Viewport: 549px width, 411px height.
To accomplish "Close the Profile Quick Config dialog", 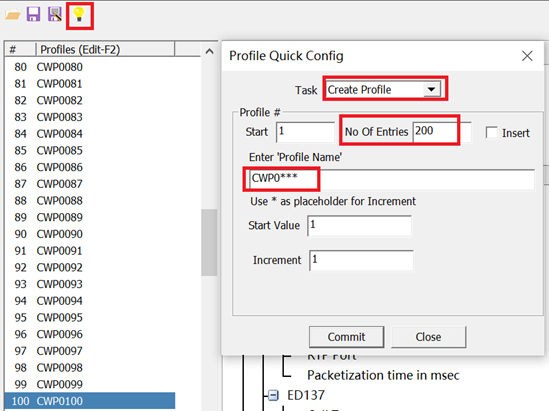I will pyautogui.click(x=527, y=56).
